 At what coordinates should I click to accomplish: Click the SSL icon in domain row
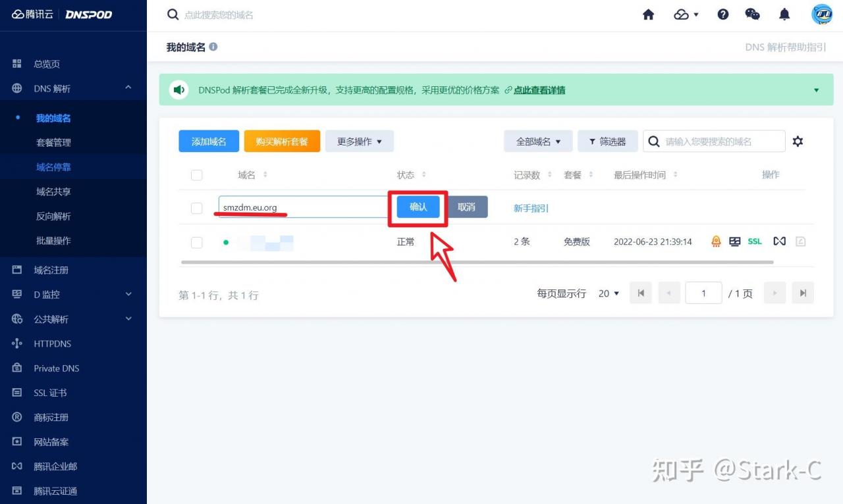pos(755,241)
